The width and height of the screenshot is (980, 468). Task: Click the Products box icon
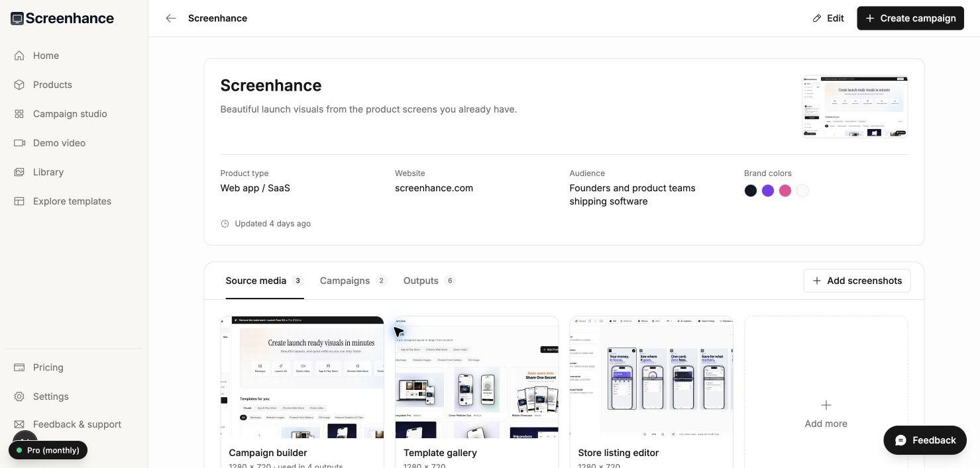[19, 85]
